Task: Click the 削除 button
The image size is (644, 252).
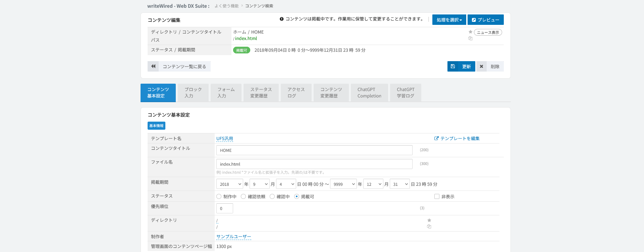Action: (490, 66)
